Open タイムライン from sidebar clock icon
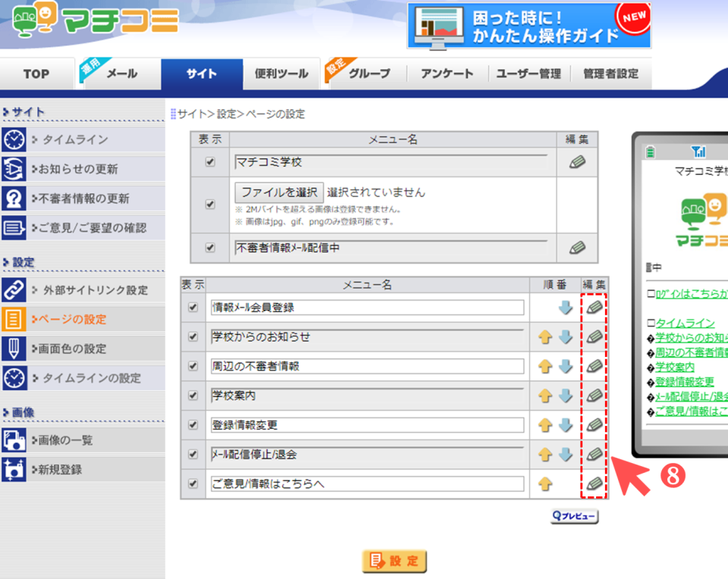Viewport: 728px width, 579px height. click(x=14, y=140)
